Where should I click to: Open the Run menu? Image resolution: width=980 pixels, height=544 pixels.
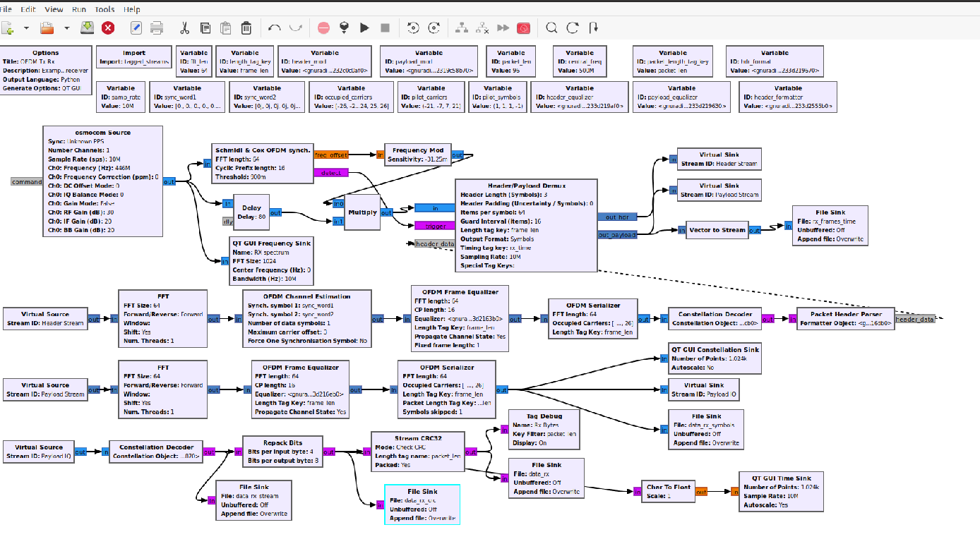pyautogui.click(x=78, y=9)
